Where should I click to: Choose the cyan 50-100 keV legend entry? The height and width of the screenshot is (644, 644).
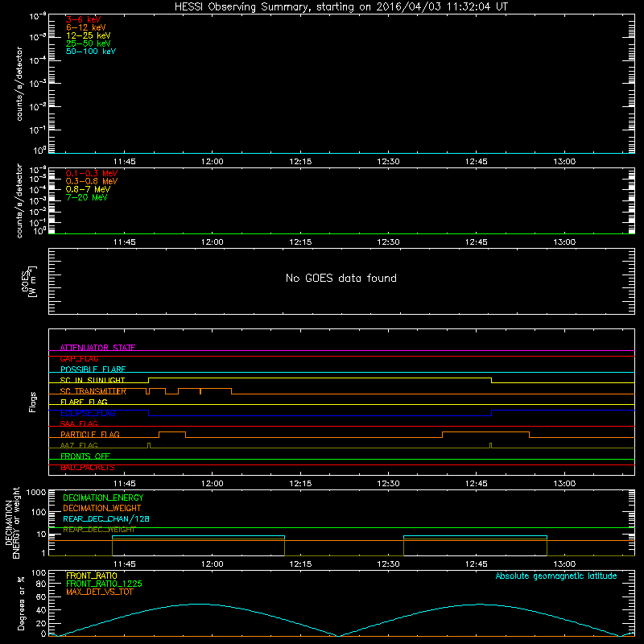pyautogui.click(x=91, y=52)
